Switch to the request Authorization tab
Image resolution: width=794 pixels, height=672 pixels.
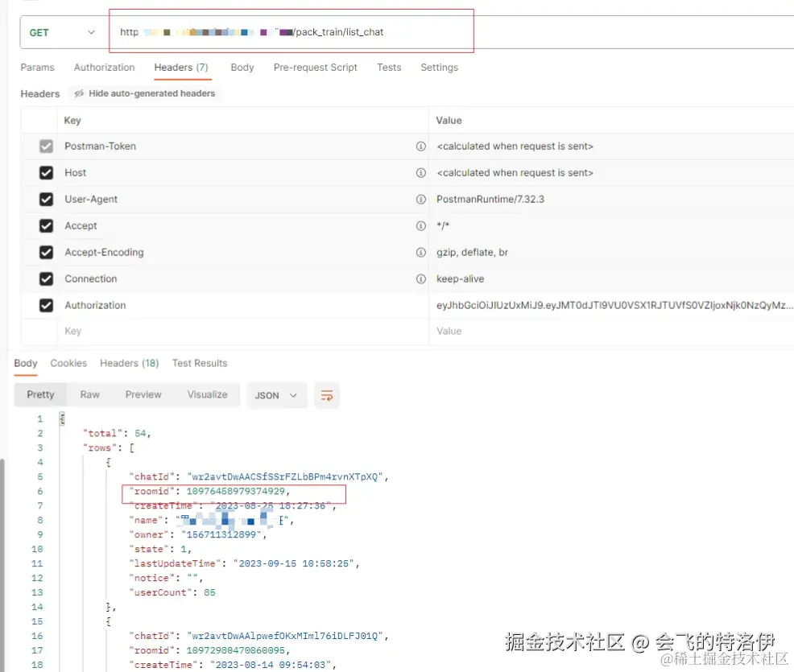(x=105, y=68)
